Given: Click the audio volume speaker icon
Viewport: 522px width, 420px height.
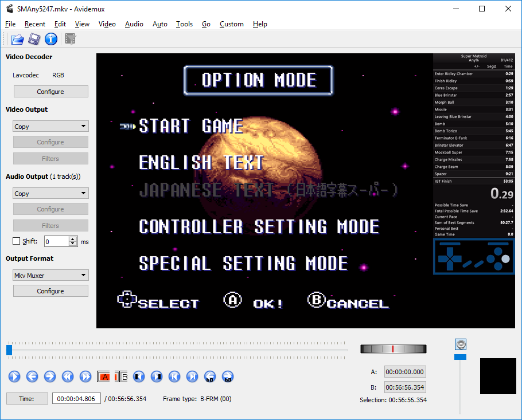Looking at the screenshot, I should coord(461,344).
